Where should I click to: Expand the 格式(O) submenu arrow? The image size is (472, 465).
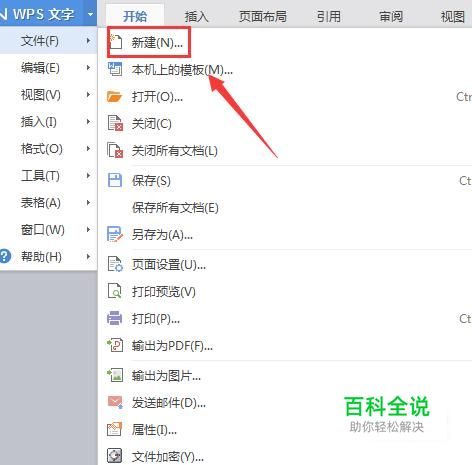click(88, 148)
